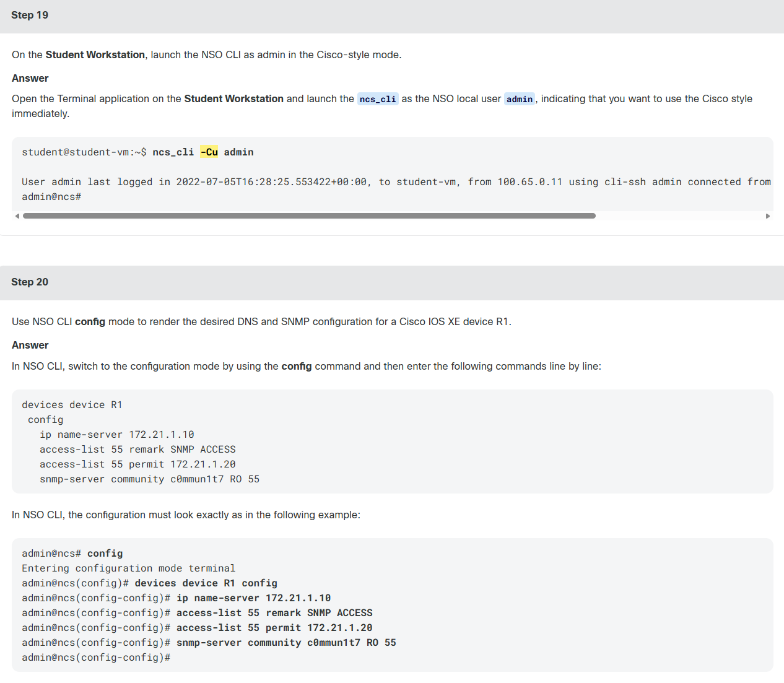The height and width of the screenshot is (683, 784).
Task: Click the Step 20 header bar
Action: (392, 282)
